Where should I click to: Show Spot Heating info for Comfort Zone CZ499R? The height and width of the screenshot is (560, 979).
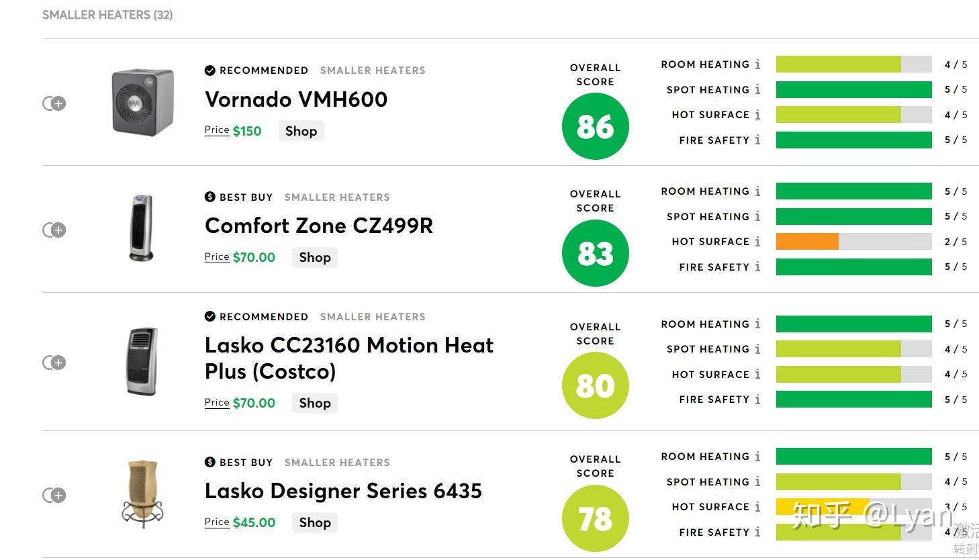757,216
